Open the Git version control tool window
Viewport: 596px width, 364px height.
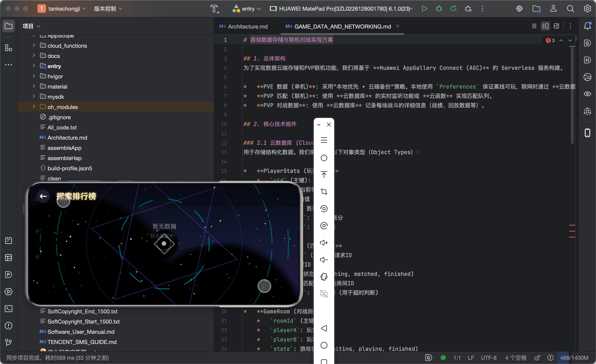coord(9,343)
